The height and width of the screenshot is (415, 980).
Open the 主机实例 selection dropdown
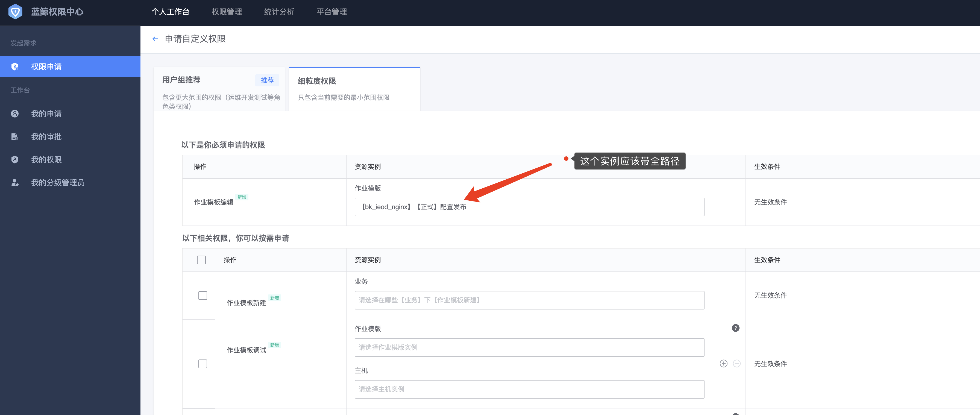(529, 389)
